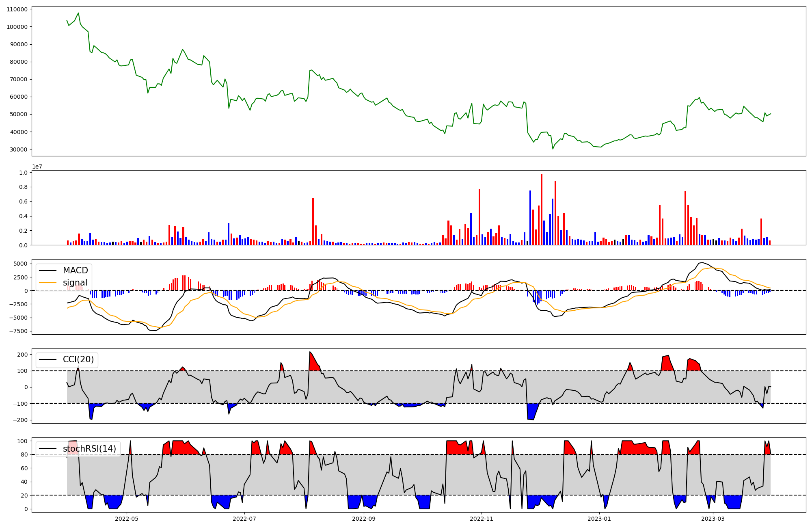Image resolution: width=812 pixels, height=528 pixels.
Task: Click the CCI(20) legend entry
Action: click(x=78, y=359)
